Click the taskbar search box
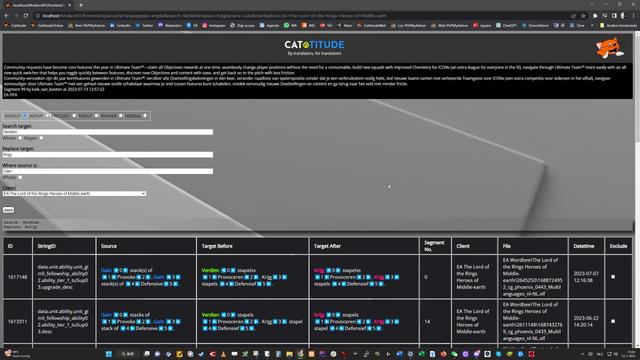Viewport: 640px width, 360px height. coord(127,354)
